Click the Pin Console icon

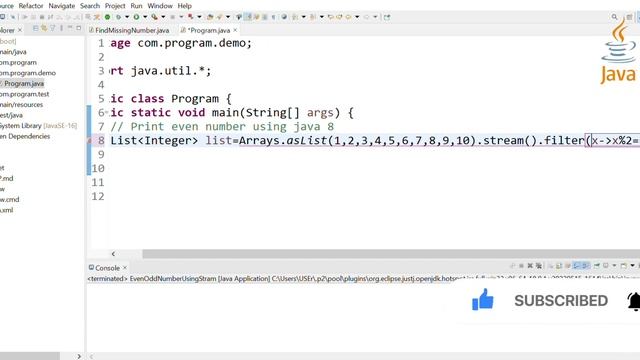pyautogui.click(x=597, y=266)
